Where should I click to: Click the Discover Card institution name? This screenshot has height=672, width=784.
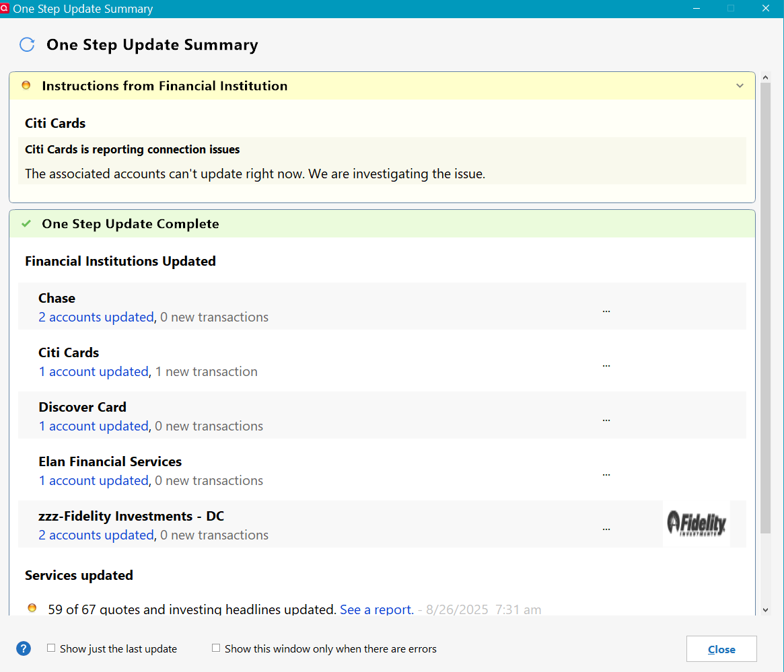(83, 407)
